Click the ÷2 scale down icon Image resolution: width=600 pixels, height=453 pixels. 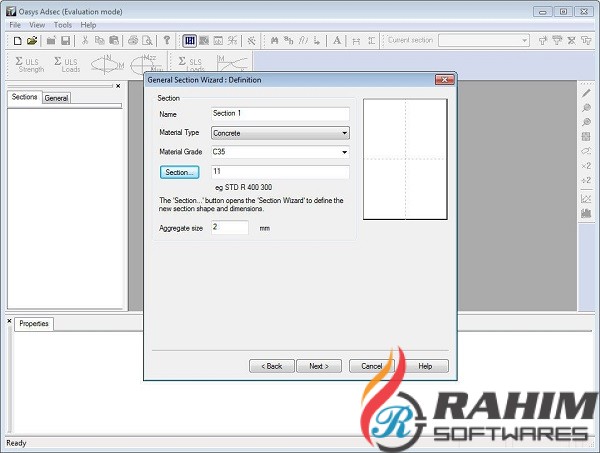click(x=586, y=180)
